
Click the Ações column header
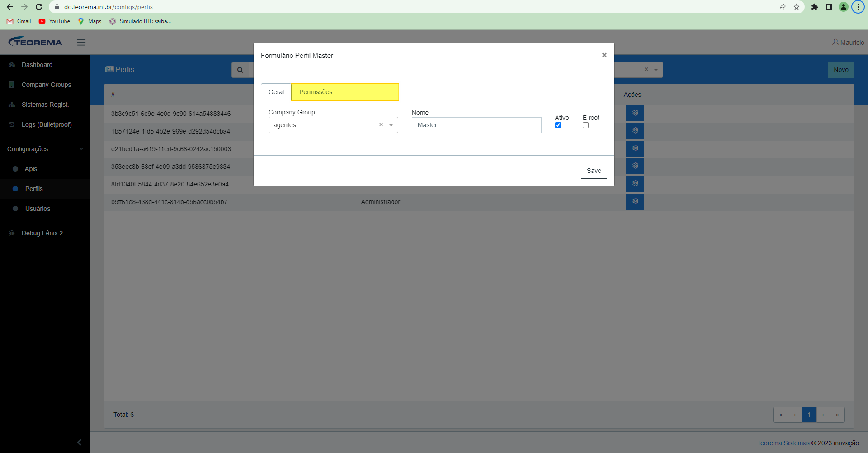coord(632,95)
